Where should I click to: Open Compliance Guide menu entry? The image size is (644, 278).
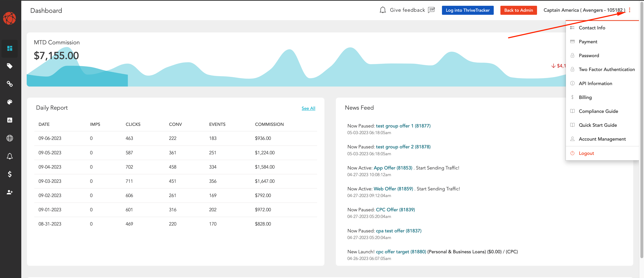point(602,111)
